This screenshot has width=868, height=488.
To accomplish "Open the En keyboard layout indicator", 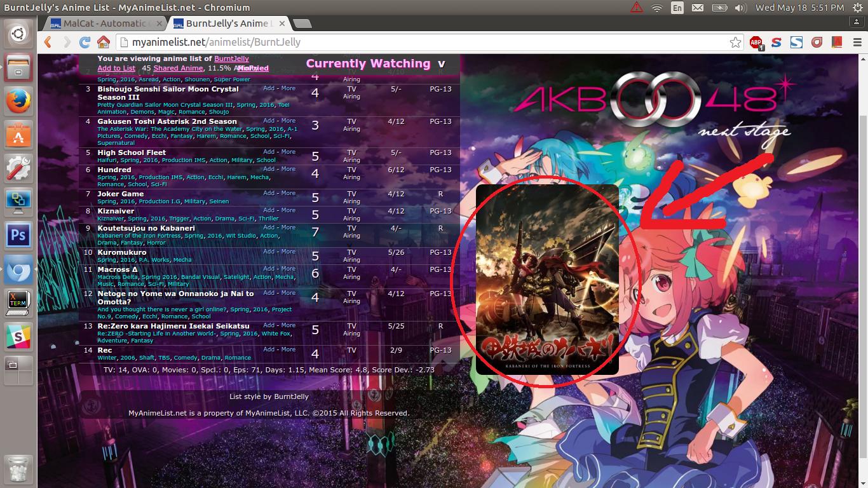I will click(677, 8).
